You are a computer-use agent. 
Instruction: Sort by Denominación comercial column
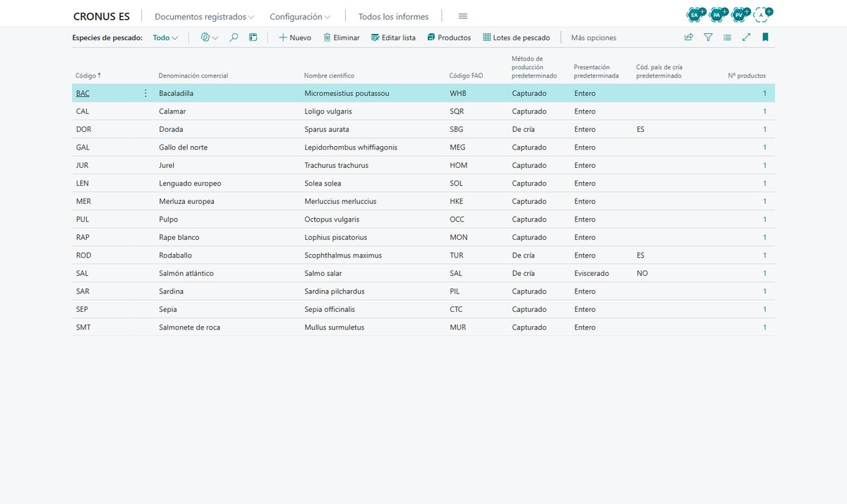193,76
